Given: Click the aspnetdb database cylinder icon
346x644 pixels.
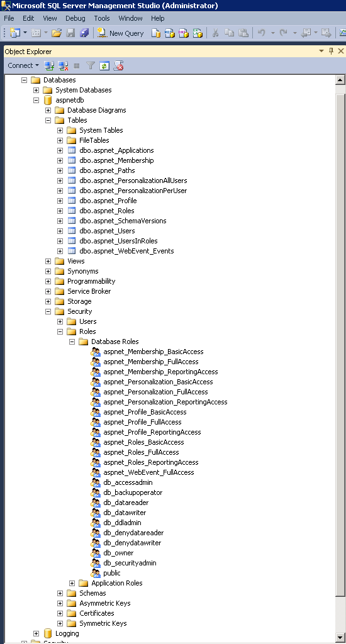Looking at the screenshot, I should pyautogui.click(x=48, y=100).
